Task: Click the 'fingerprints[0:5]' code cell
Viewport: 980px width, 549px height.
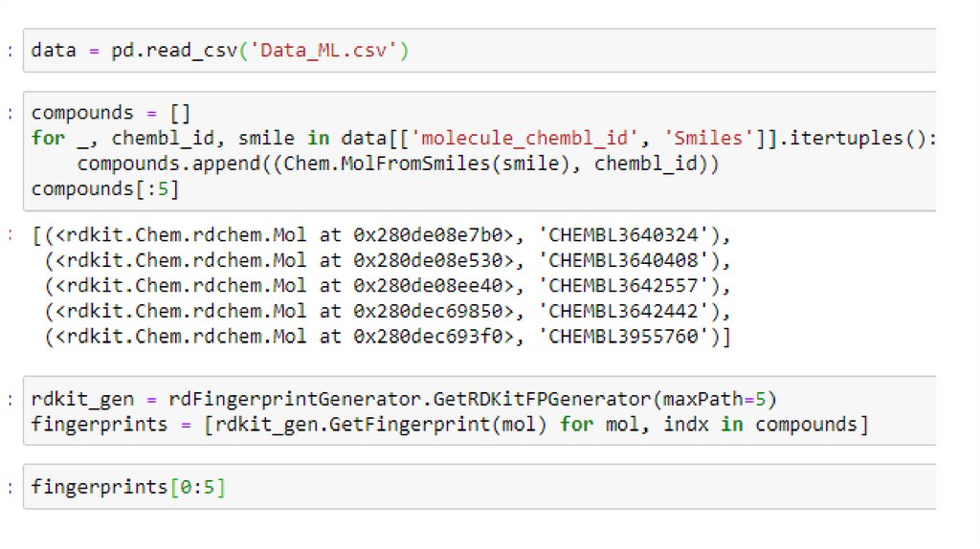Action: click(x=128, y=487)
